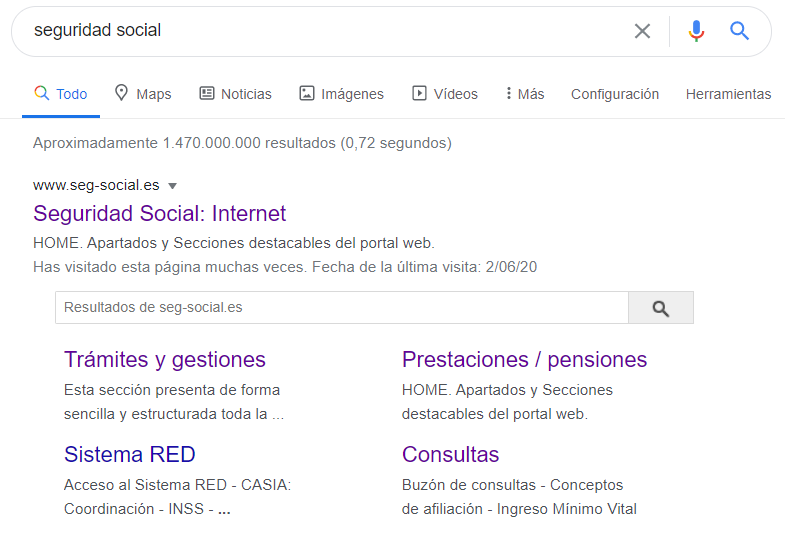Click the seg-social.es site search magnifier button

[660, 308]
